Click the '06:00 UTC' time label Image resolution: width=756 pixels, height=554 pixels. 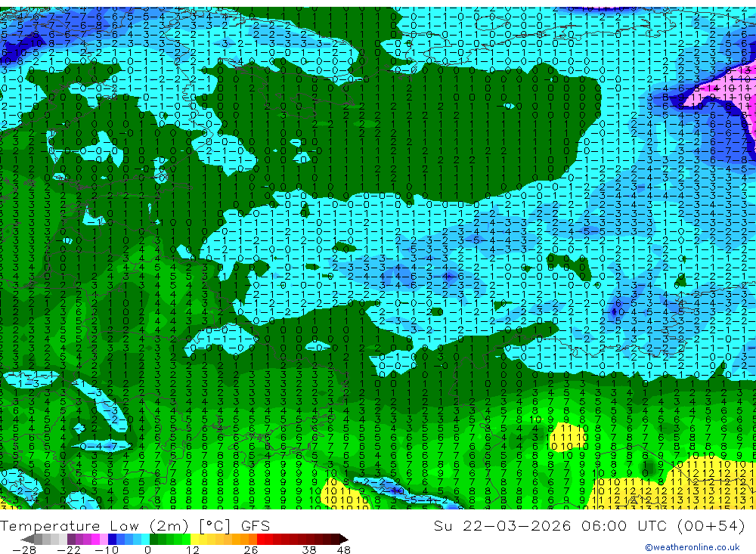[625, 525]
